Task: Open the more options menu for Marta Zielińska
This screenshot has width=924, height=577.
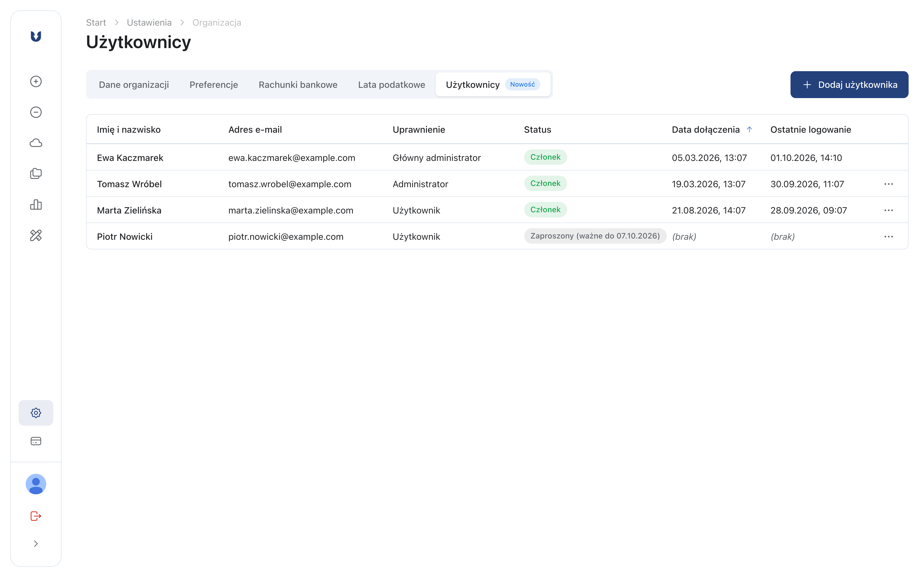Action: [888, 211]
